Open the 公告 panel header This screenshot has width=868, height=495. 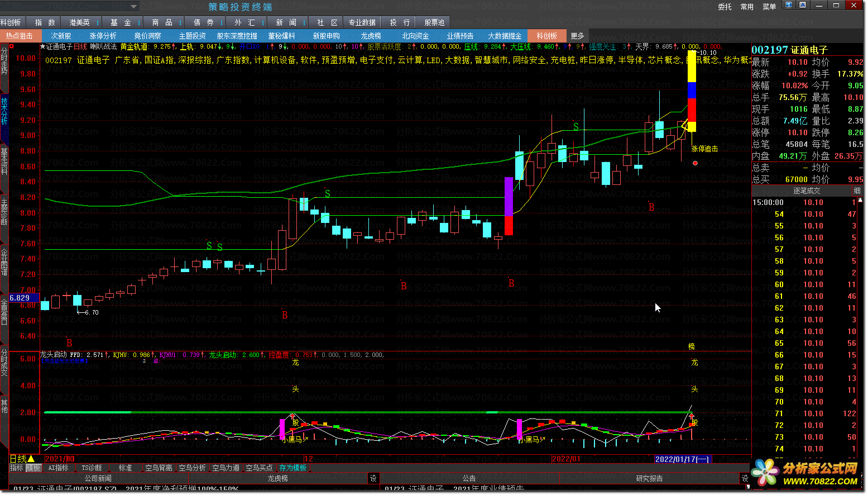click(x=469, y=478)
